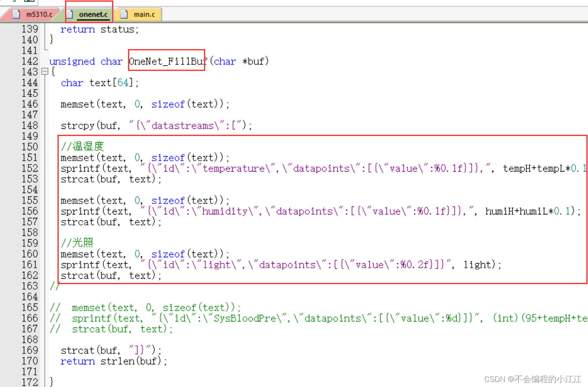
Task: Click the commented strcat line at 167
Action: click(111, 329)
